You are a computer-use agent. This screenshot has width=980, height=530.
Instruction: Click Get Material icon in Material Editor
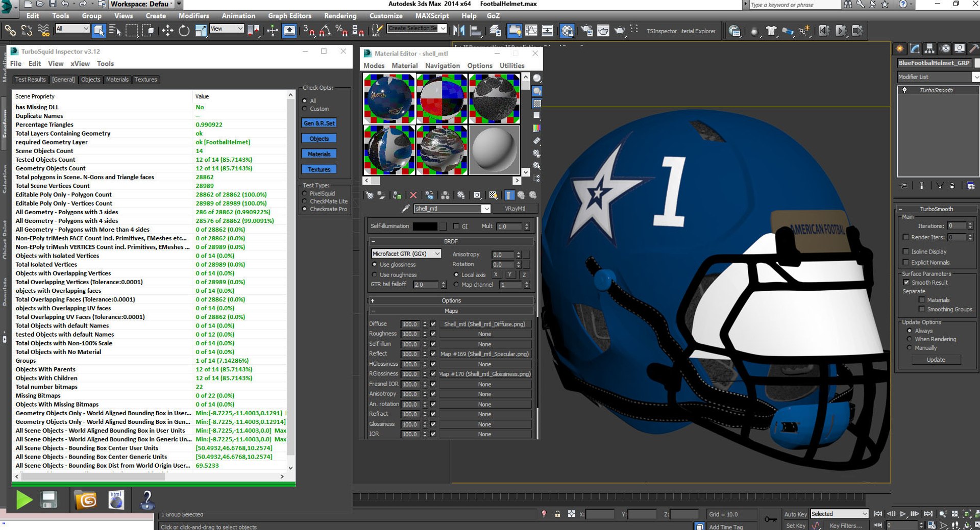click(369, 195)
